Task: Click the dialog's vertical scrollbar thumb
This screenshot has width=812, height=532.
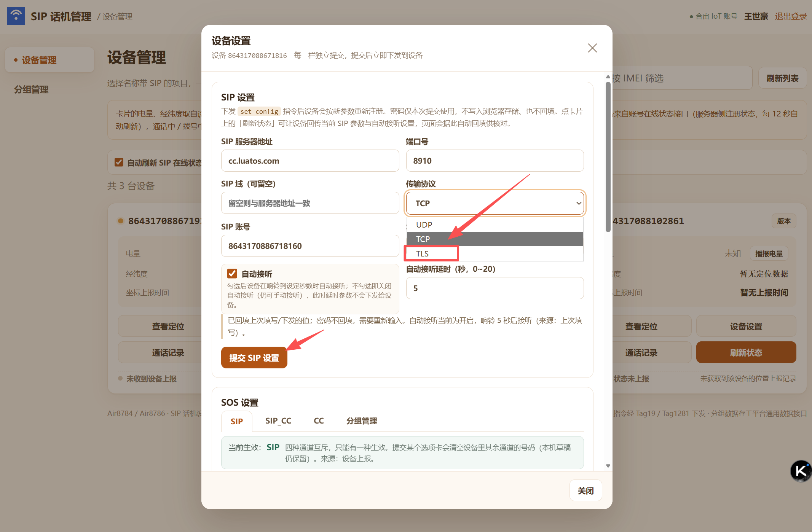Action: [608, 156]
